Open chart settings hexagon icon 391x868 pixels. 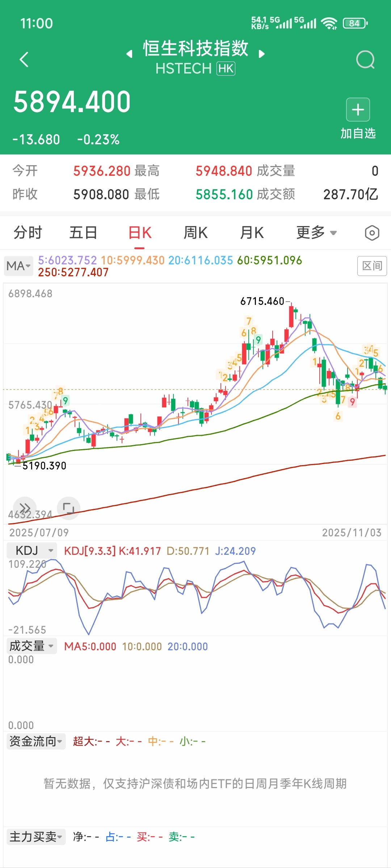(x=372, y=233)
